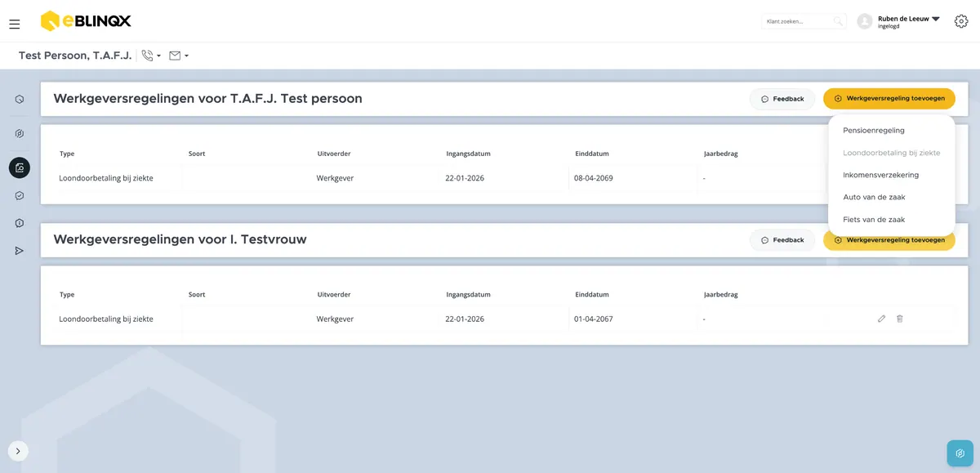Open the paper plane sidebar icon
The width and height of the screenshot is (980, 473).
pos(20,251)
